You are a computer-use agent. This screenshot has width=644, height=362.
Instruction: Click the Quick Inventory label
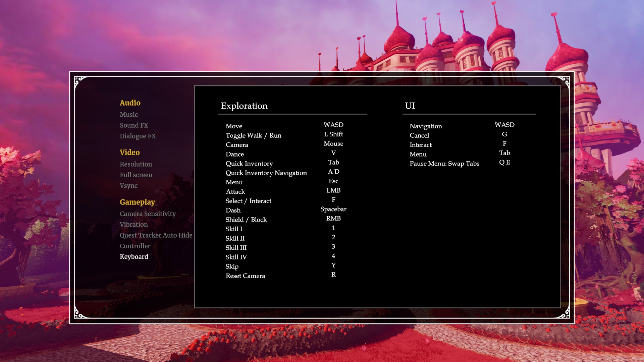point(249,164)
